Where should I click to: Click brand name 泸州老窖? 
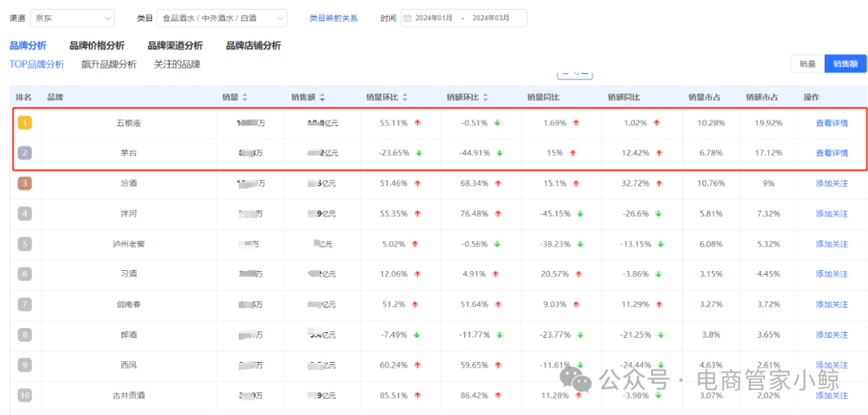129,244
